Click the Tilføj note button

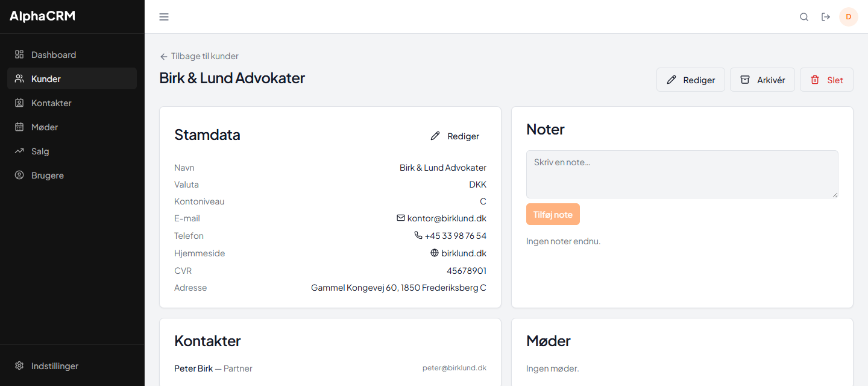pos(553,214)
